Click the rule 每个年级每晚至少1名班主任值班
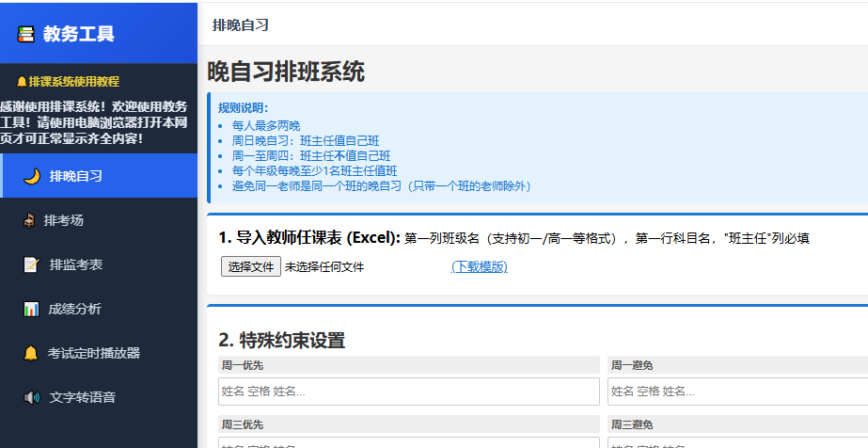The image size is (868, 448). click(314, 170)
